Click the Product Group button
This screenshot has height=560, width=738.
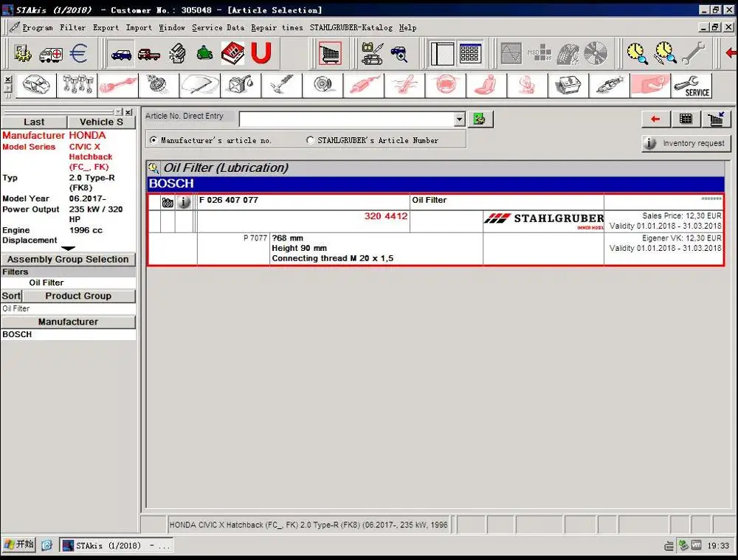tap(79, 296)
